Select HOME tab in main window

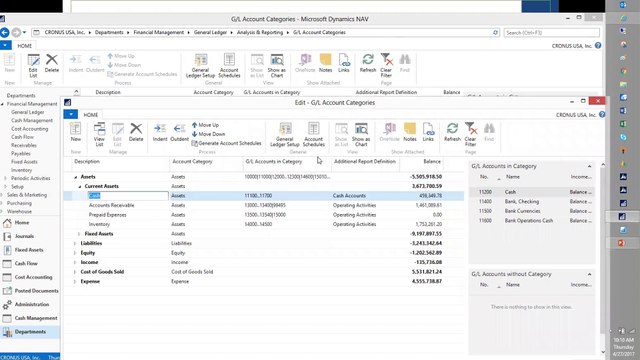pos(24,46)
